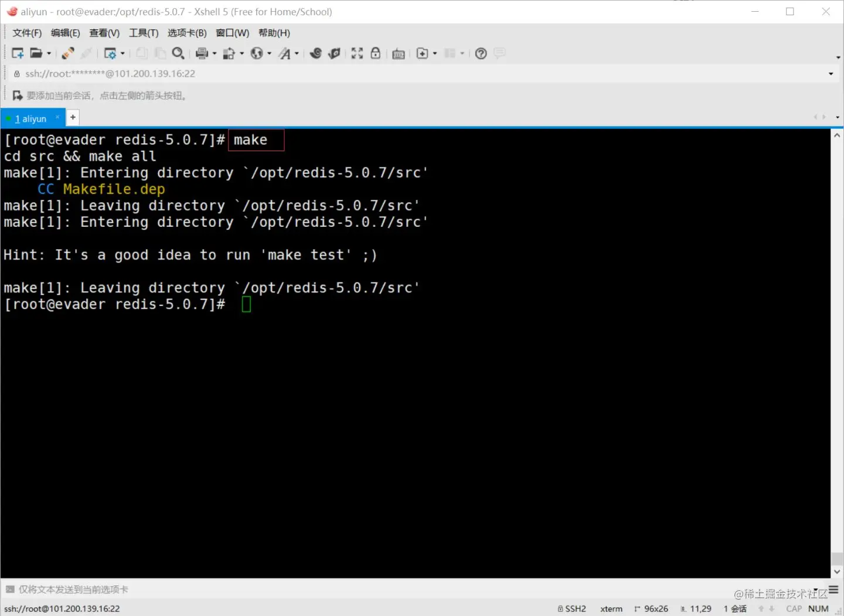Expand toolbar options arrow at far right
The height and width of the screenshot is (616, 844).
(x=838, y=57)
